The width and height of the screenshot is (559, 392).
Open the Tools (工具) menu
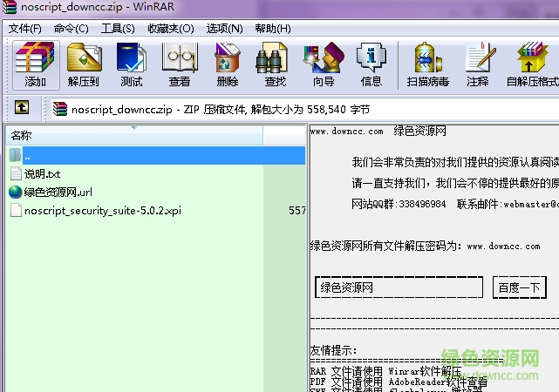click(x=118, y=29)
